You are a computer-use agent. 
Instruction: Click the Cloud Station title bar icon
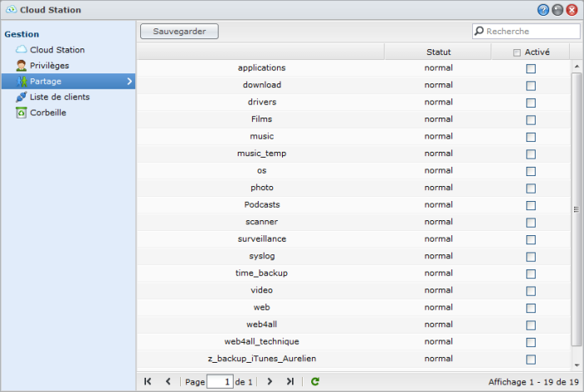pyautogui.click(x=11, y=10)
